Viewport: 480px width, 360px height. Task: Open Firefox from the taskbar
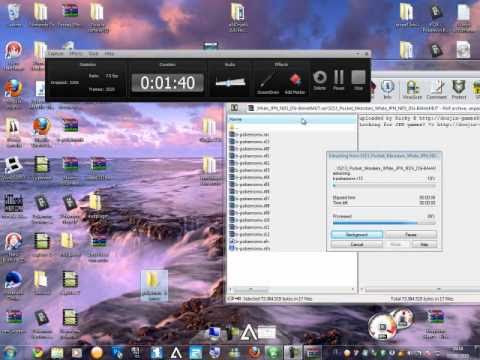click(254, 352)
